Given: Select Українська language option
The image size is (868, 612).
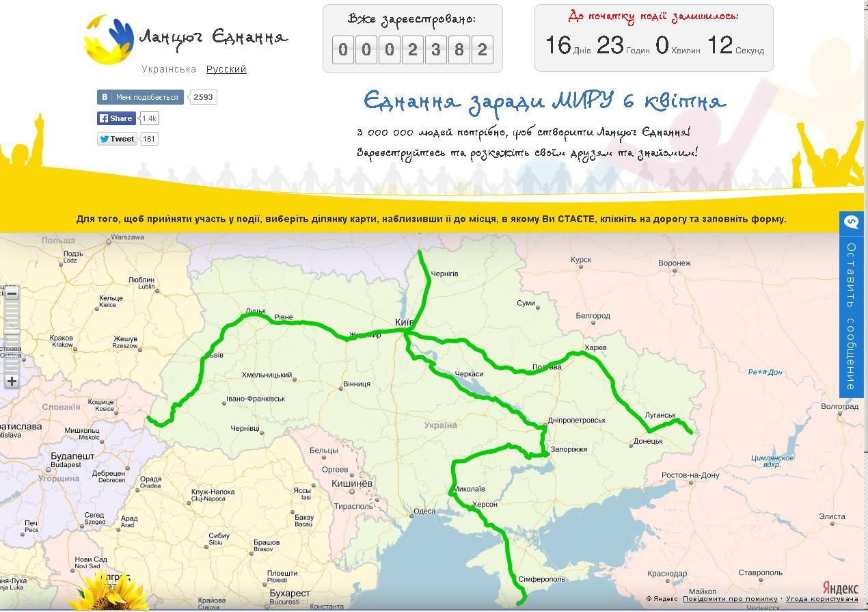Looking at the screenshot, I should pos(169,69).
